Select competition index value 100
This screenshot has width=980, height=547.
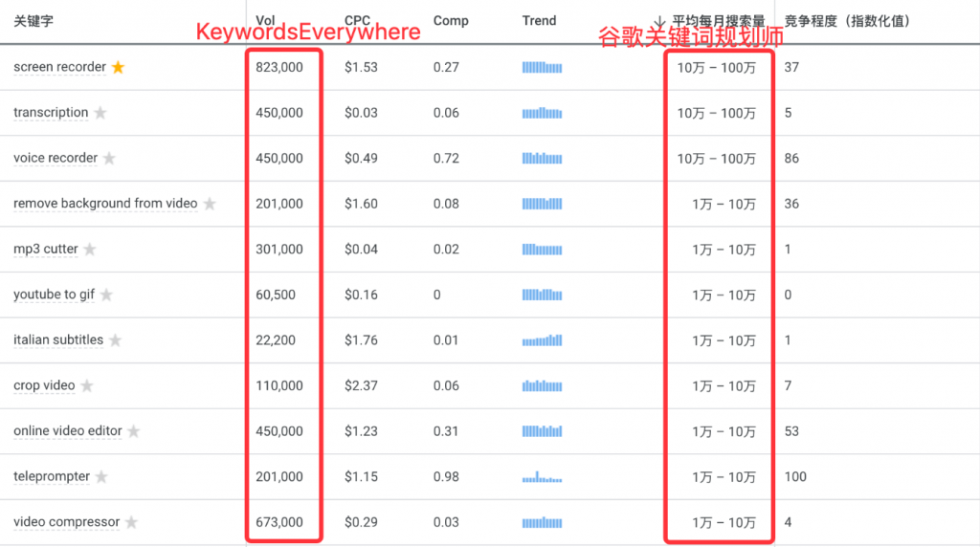tap(795, 477)
